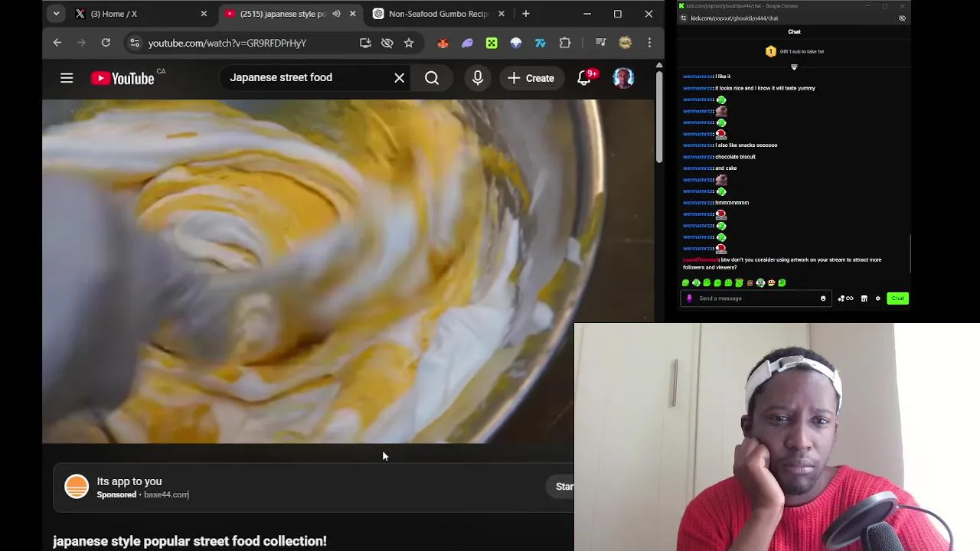Viewport: 980px width, 551px height.
Task: Click the red username asking about artwork
Action: 700,260
